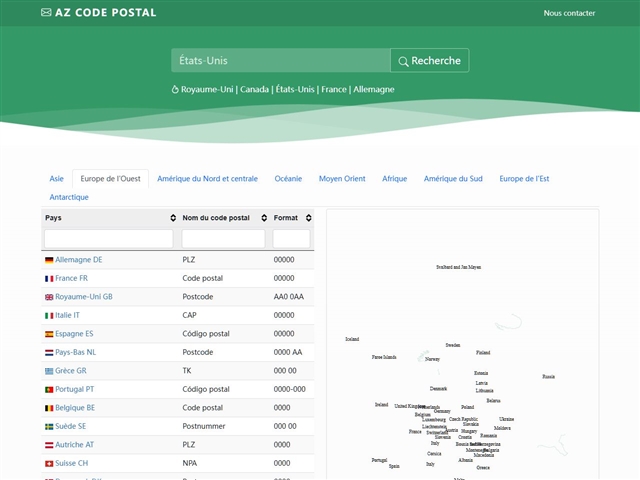
Task: Open the Suède SE link
Action: (71, 426)
